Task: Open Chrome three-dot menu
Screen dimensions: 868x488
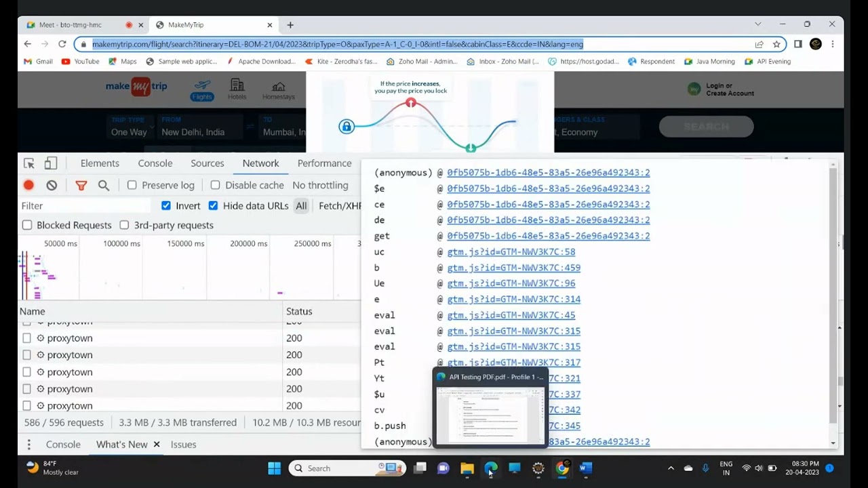Action: coord(833,44)
